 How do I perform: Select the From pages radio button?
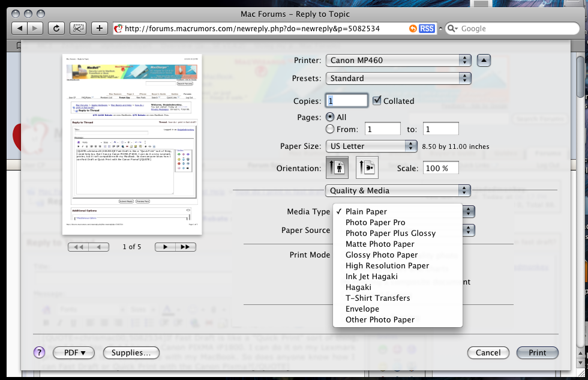point(330,129)
